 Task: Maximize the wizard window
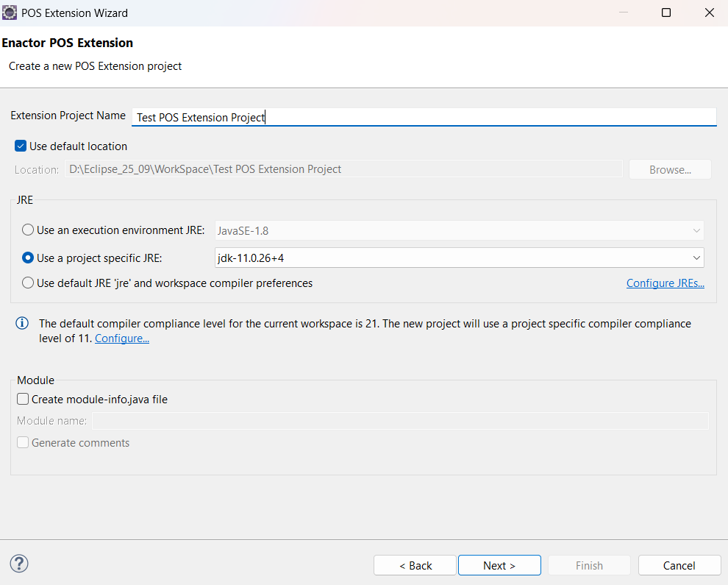(x=666, y=13)
